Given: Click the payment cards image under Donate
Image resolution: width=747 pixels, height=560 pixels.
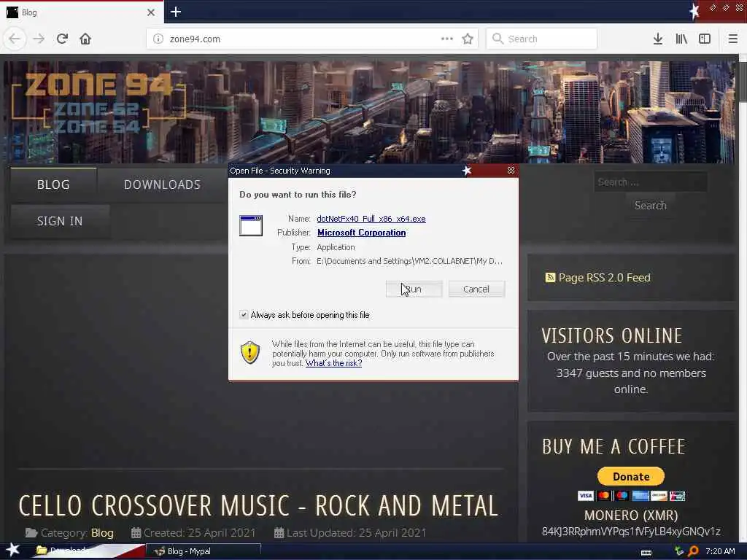Looking at the screenshot, I should tap(631, 496).
